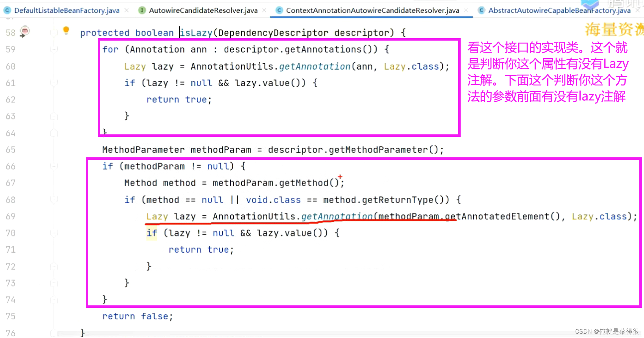Click 'protected' keyword on line 58
The height and width of the screenshot is (338, 644).
(105, 33)
